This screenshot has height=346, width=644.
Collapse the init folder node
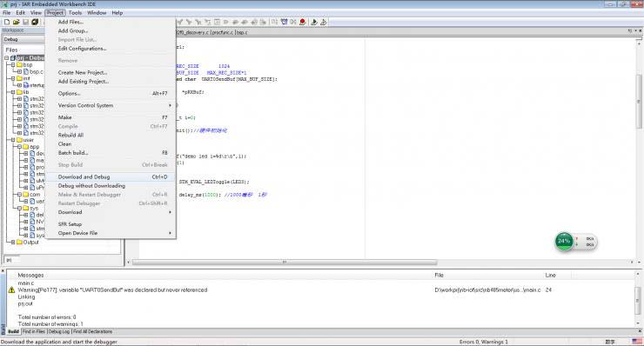pyautogui.click(x=13, y=78)
